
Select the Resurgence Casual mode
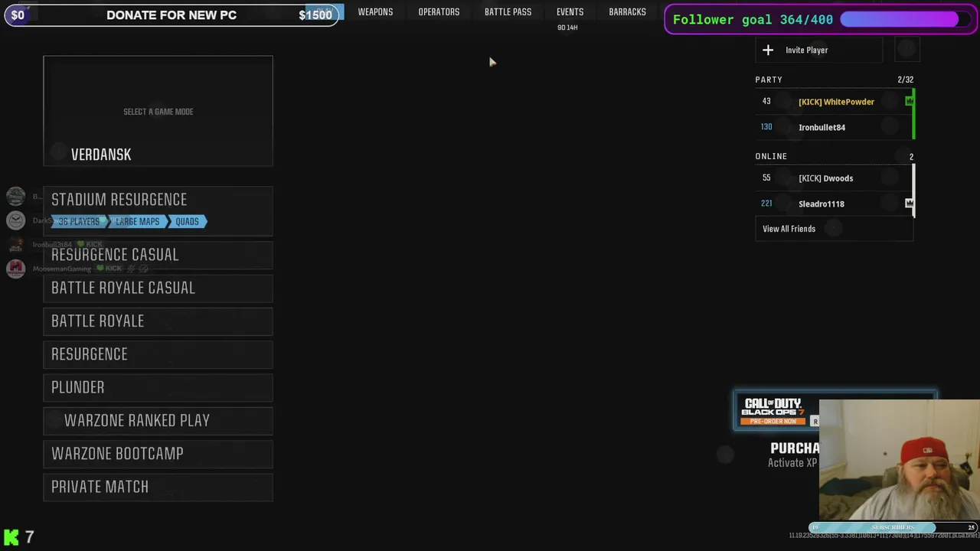[158, 255]
